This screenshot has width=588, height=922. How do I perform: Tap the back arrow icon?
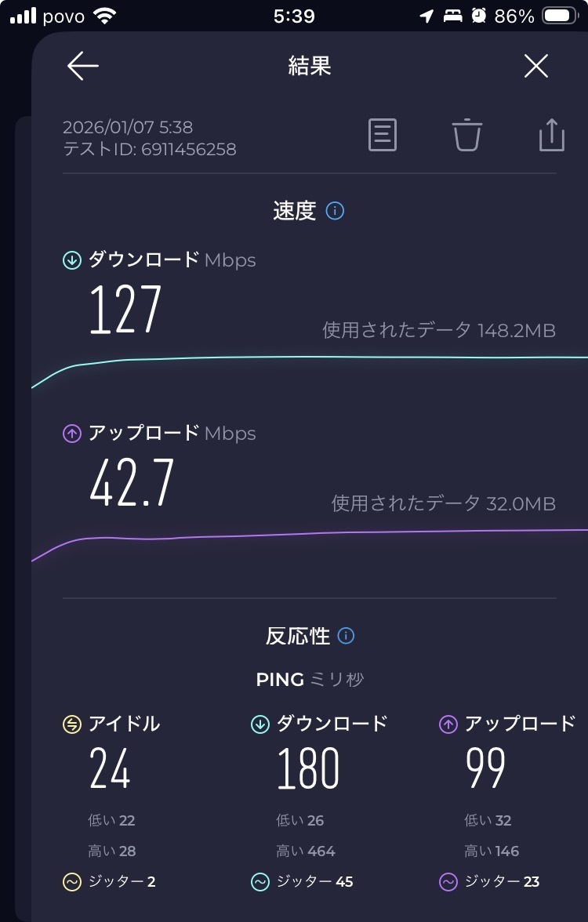click(x=82, y=67)
